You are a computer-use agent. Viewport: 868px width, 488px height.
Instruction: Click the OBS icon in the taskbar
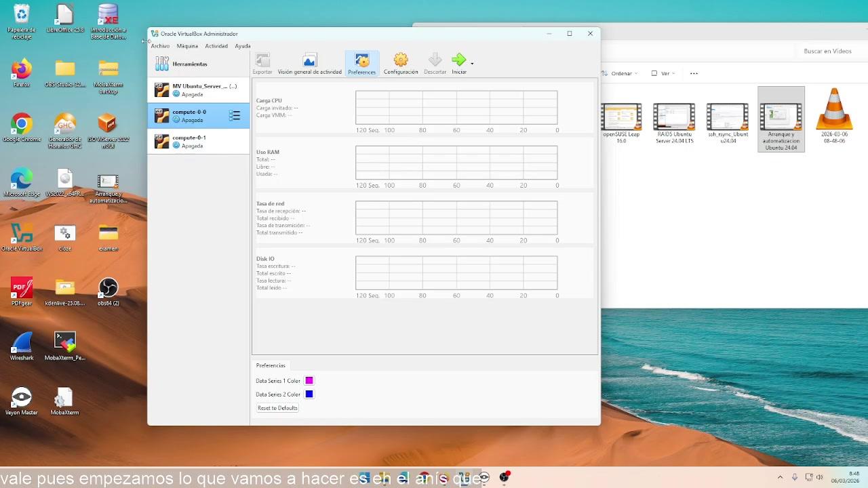point(504,478)
